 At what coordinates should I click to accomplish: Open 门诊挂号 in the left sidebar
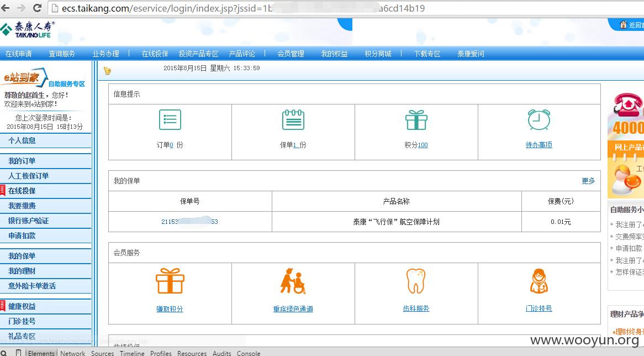[x=46, y=322]
